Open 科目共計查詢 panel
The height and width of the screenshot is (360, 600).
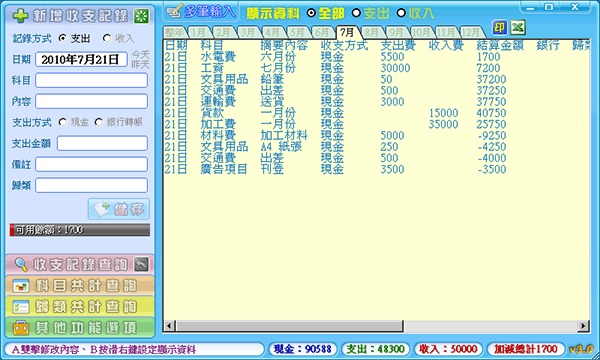click(x=80, y=285)
